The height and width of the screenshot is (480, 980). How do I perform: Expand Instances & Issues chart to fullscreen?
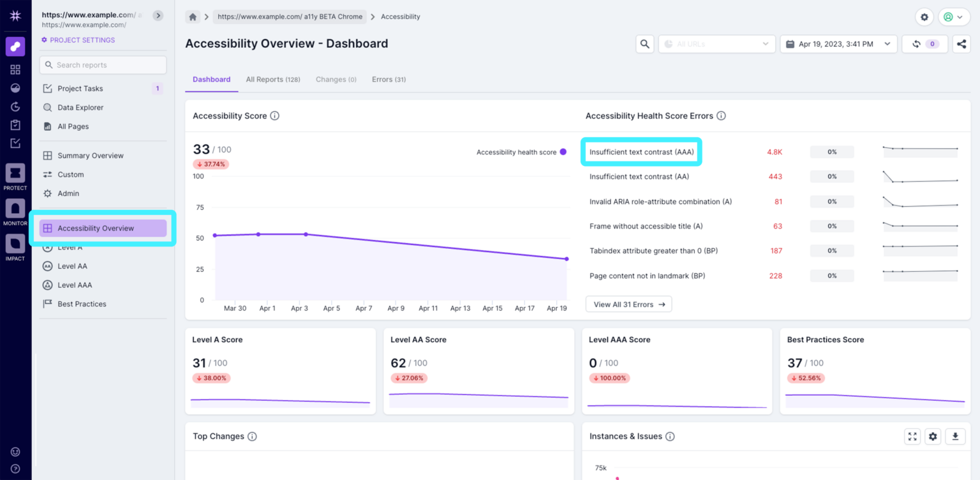click(912, 437)
